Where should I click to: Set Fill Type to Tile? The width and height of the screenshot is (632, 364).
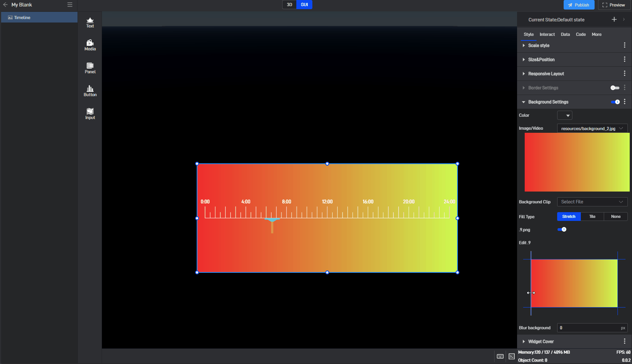592,216
